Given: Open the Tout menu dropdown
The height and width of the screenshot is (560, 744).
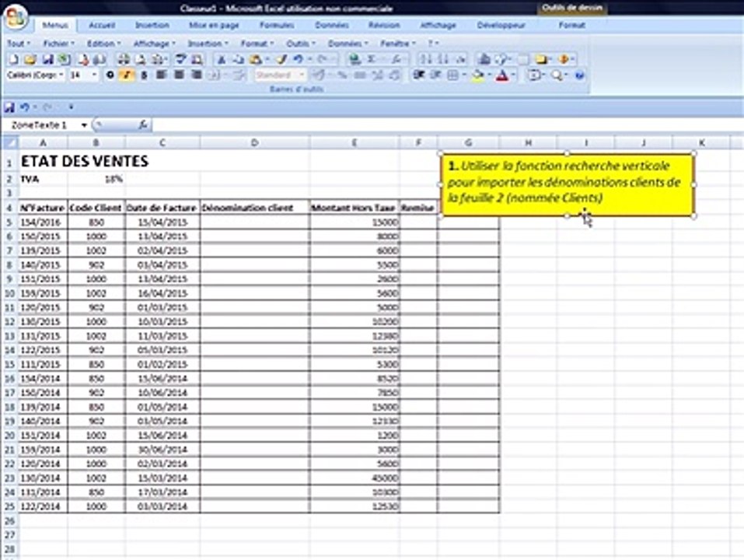Looking at the screenshot, I should pos(19,44).
